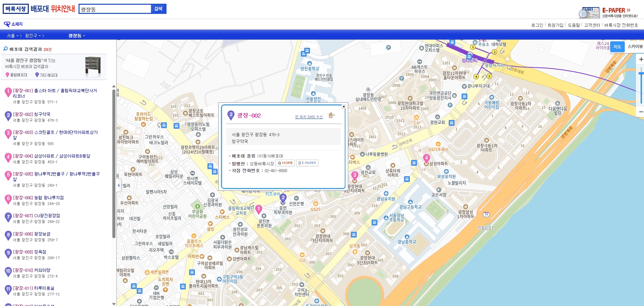Click the newspaper stand thumbnail image
The image size is (644, 306).
pos(93,66)
